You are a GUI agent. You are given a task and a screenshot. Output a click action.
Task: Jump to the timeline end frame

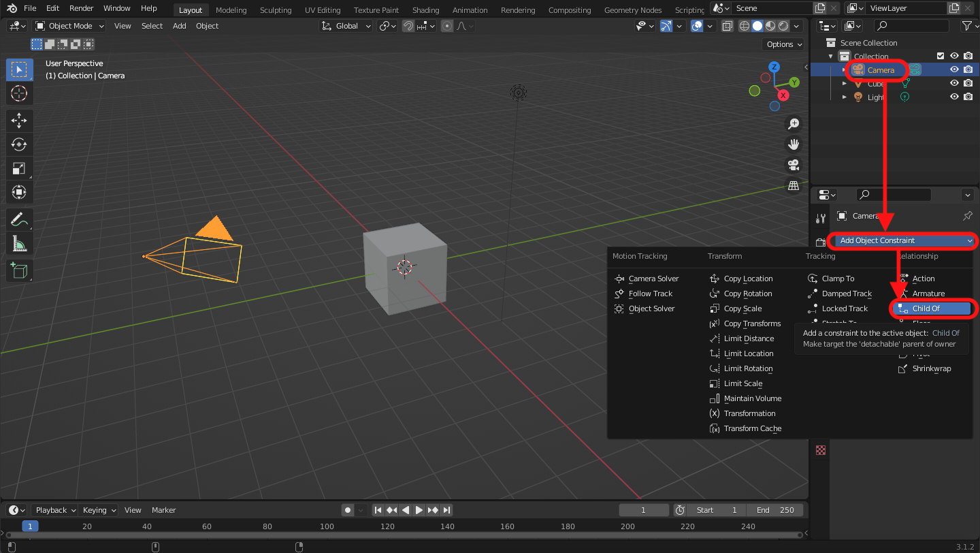pos(446,509)
